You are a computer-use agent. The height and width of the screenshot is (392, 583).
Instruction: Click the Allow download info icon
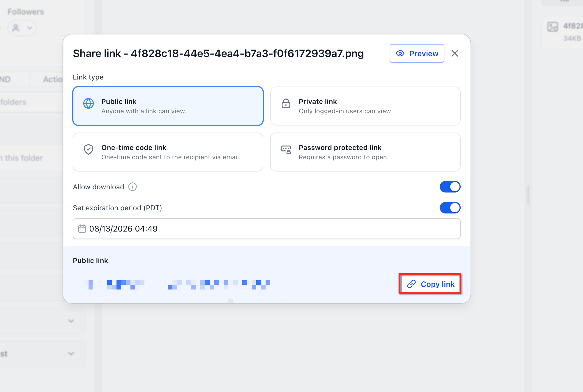(132, 187)
